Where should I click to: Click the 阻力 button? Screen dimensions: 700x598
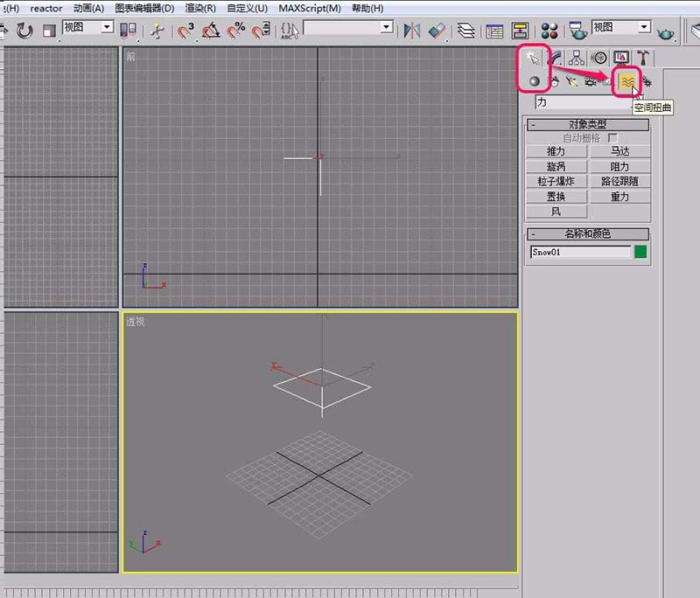619,166
